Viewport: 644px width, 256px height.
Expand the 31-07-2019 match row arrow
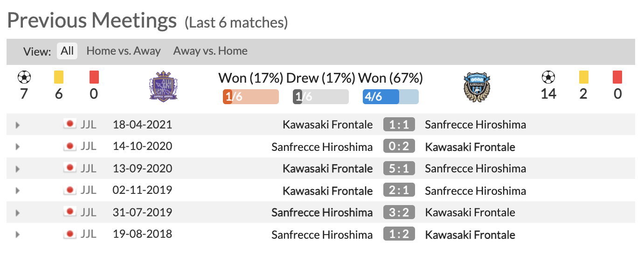click(x=18, y=213)
